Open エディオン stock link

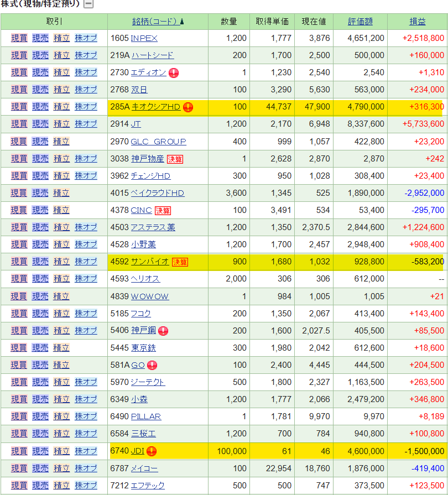pyautogui.click(x=148, y=72)
